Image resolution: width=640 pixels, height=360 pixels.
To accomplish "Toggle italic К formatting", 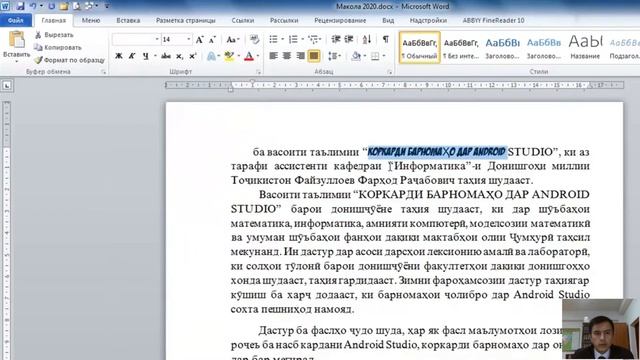I will point(132,56).
